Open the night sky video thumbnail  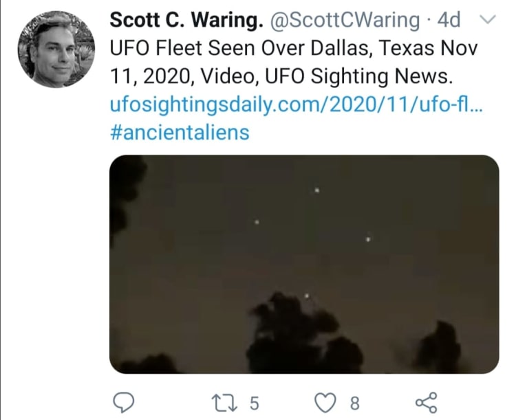[304, 264]
